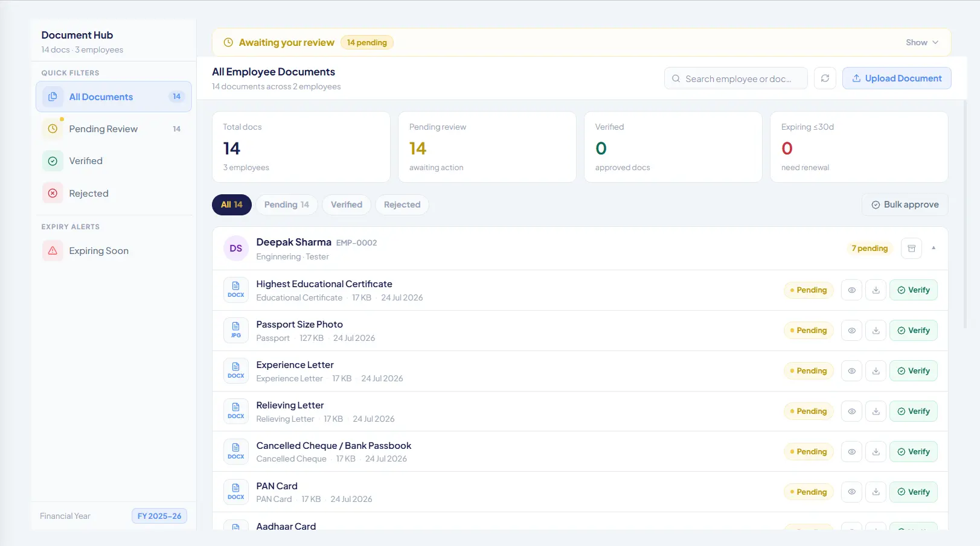Download the Relieving Letter document

point(876,411)
